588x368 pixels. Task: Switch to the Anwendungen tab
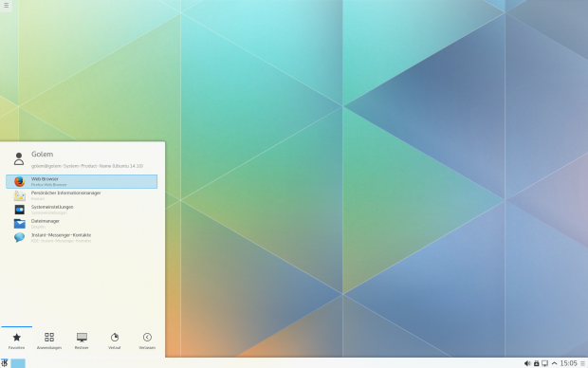tap(49, 340)
